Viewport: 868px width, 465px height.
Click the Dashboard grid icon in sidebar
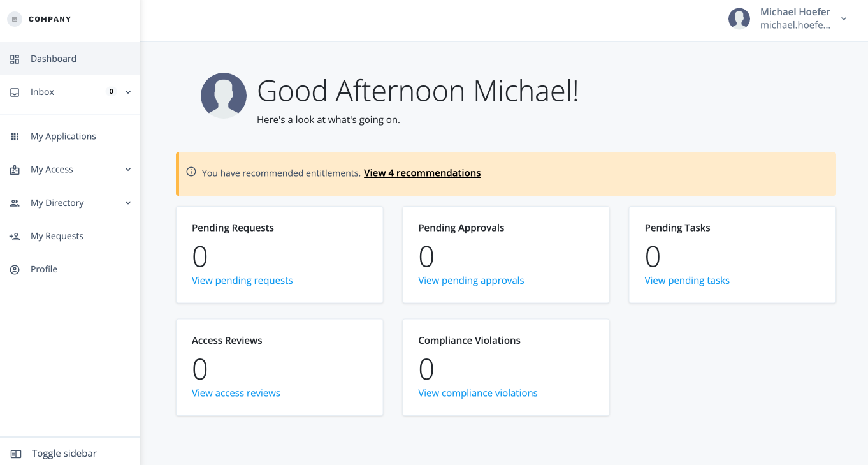click(14, 59)
